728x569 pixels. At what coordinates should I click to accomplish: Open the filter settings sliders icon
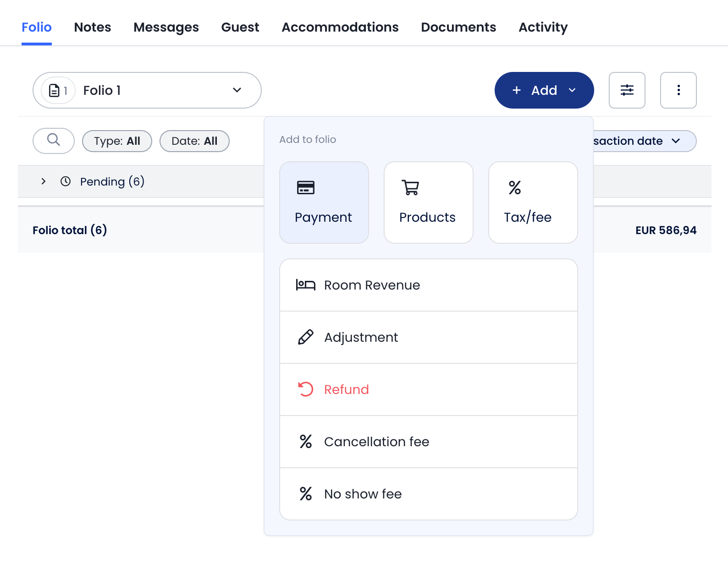[x=627, y=90]
